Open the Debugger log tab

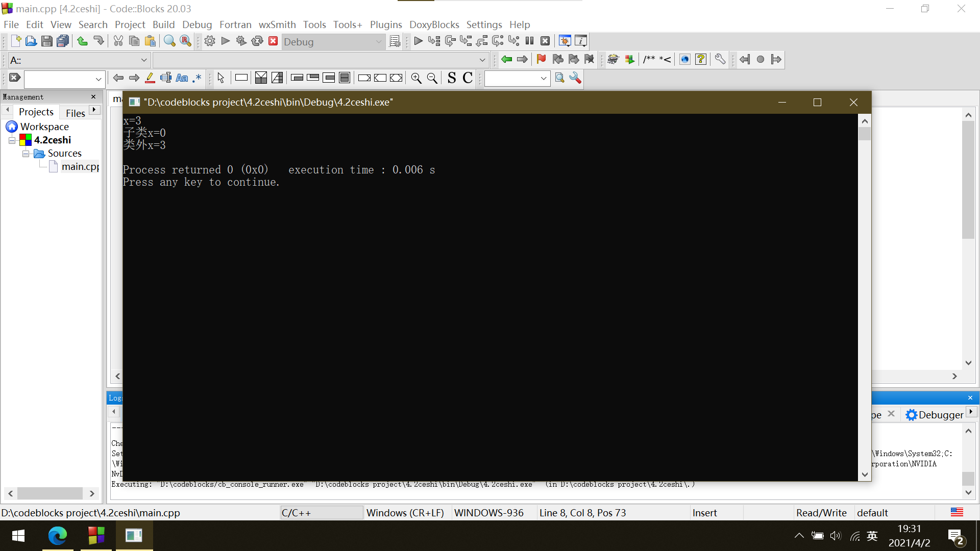[x=935, y=415]
